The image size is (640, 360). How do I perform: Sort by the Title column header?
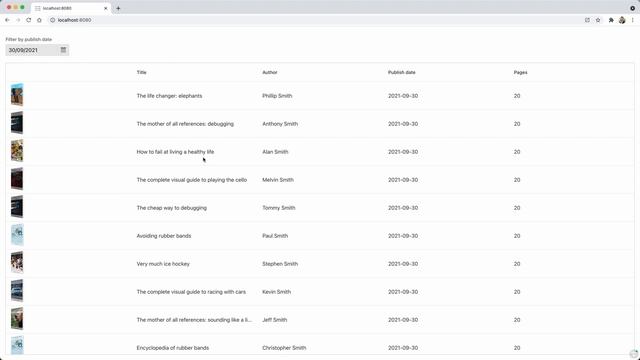141,72
